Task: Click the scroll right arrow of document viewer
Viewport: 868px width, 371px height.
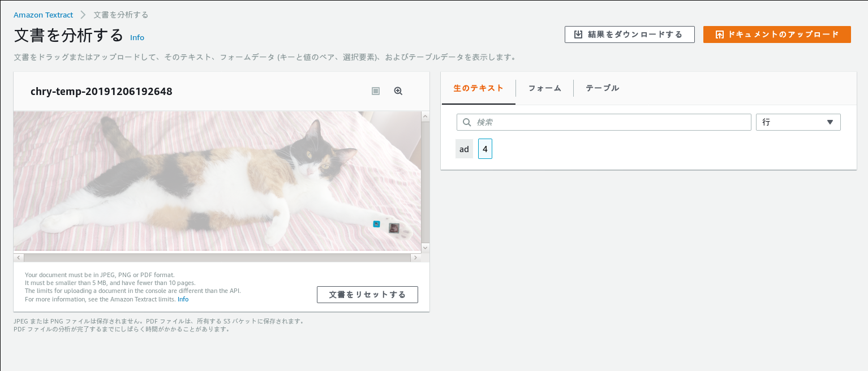Action: point(415,258)
